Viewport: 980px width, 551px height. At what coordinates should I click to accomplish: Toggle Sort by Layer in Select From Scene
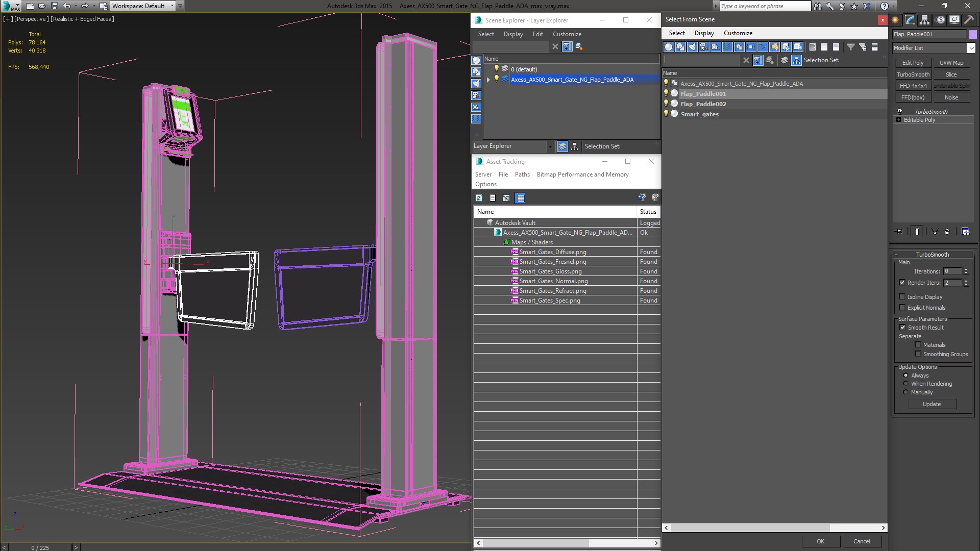pos(785,60)
